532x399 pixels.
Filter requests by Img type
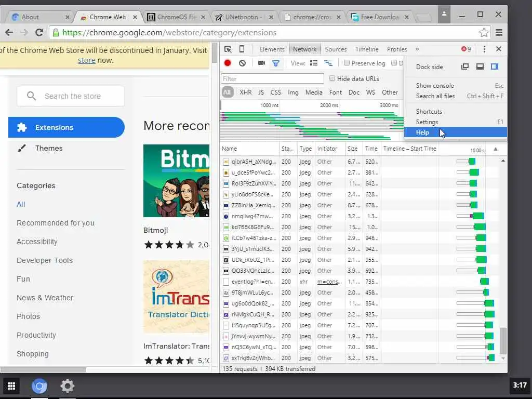pyautogui.click(x=293, y=92)
